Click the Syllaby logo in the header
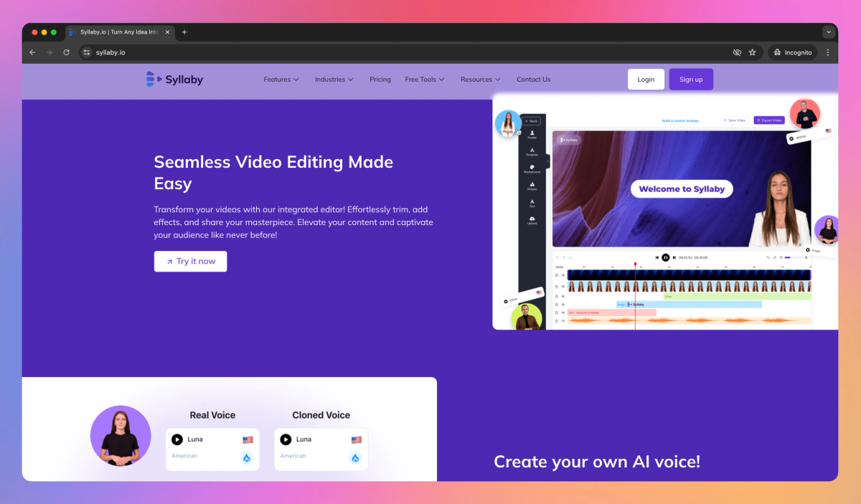 174,80
